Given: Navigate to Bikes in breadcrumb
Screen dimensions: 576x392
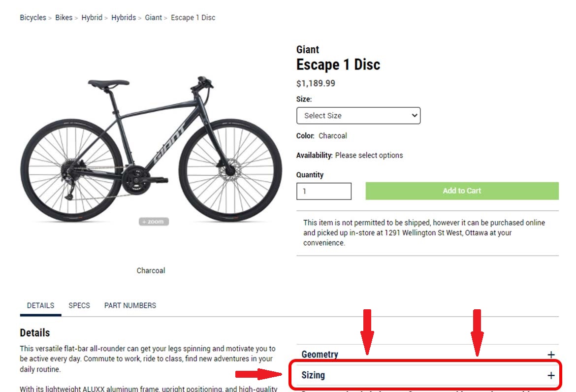Looking at the screenshot, I should [x=64, y=18].
